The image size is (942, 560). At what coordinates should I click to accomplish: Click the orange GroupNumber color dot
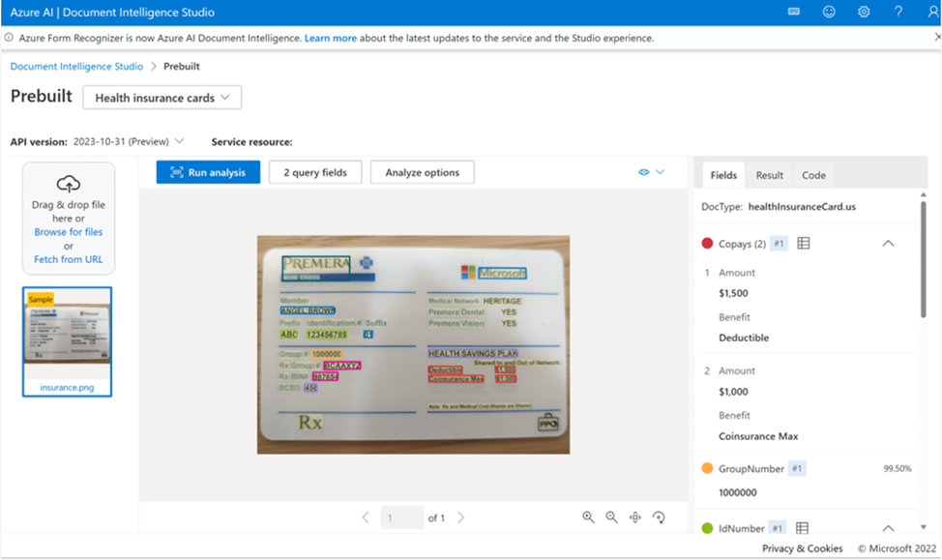[707, 468]
